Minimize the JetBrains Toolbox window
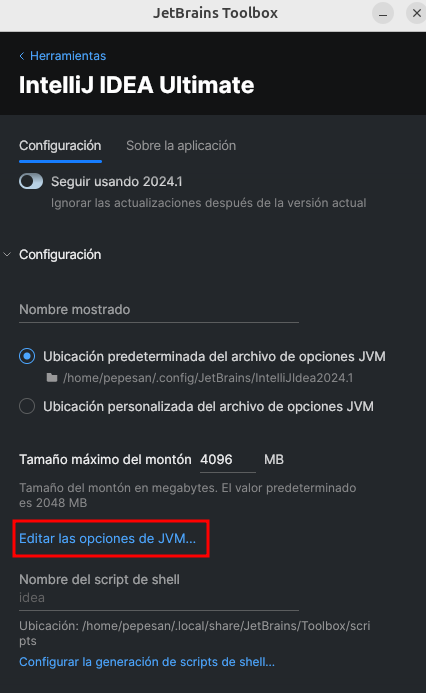Image resolution: width=426 pixels, height=693 pixels. 383,14
